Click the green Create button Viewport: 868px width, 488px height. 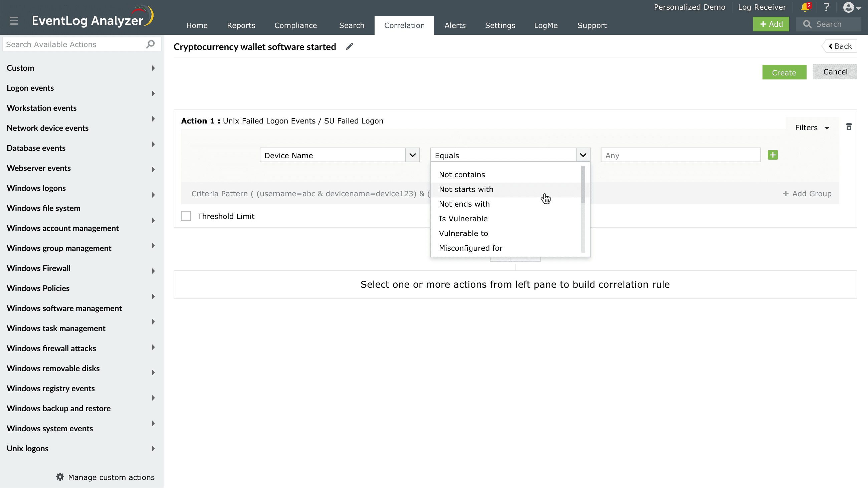(x=784, y=72)
